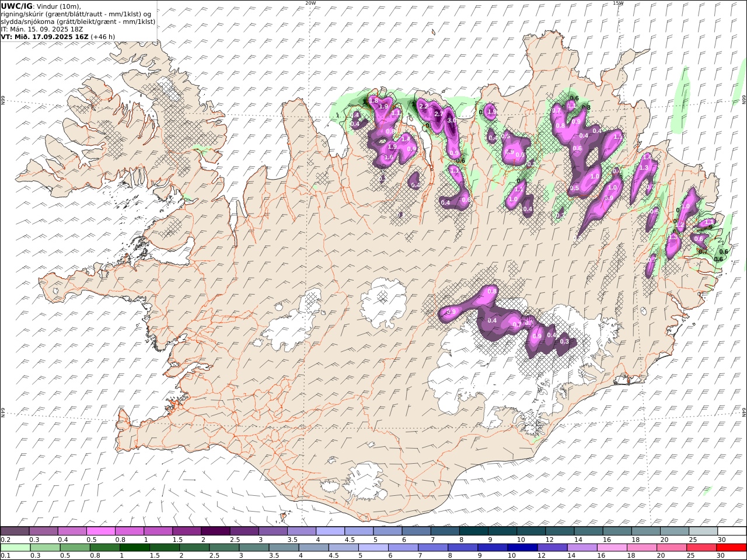Click lower legend swatch between 0.3 and 0.5
The image size is (747, 560).
click(x=45, y=548)
